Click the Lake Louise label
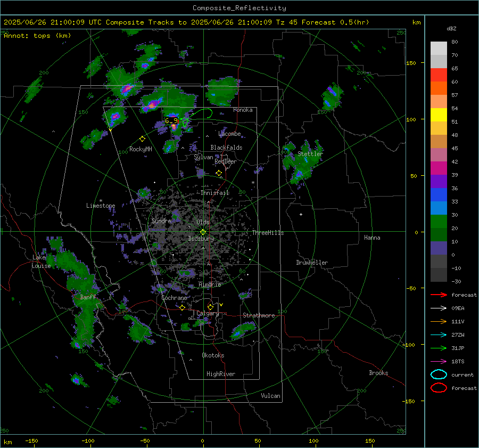 pyautogui.click(x=41, y=262)
